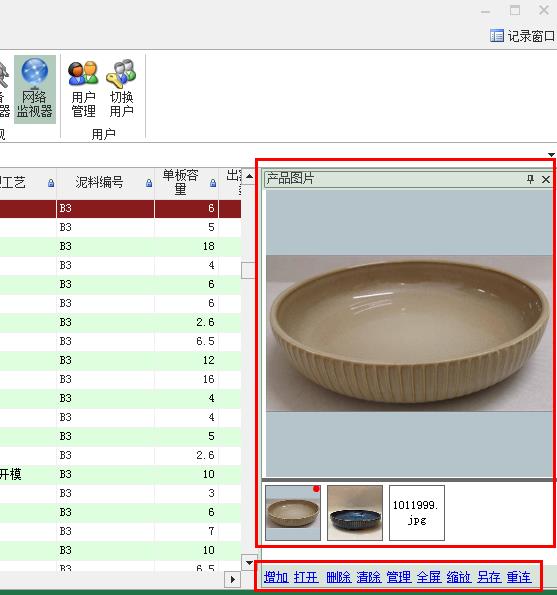Expand the small dropdown arrow above picture panel
Image resolution: width=557 pixels, height=595 pixels.
coord(551,154)
